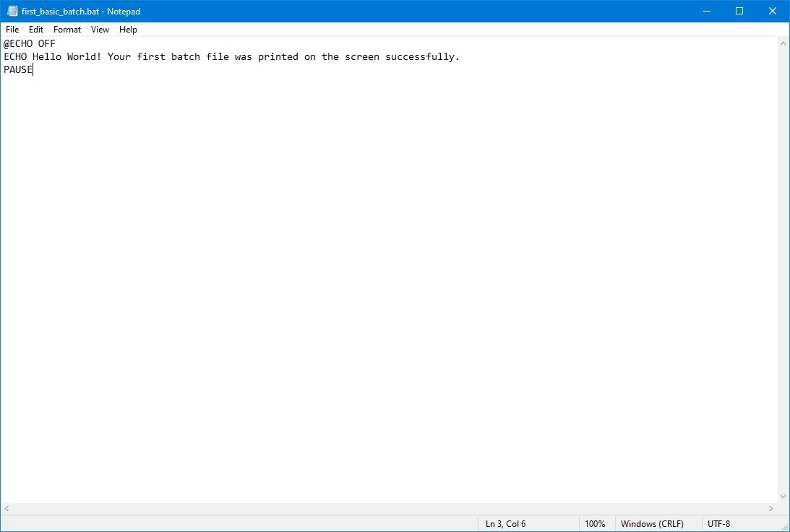Screen dimensions: 790x532
Task: Click the left arrow of the horizontal scrollbar
Action: 6,508
